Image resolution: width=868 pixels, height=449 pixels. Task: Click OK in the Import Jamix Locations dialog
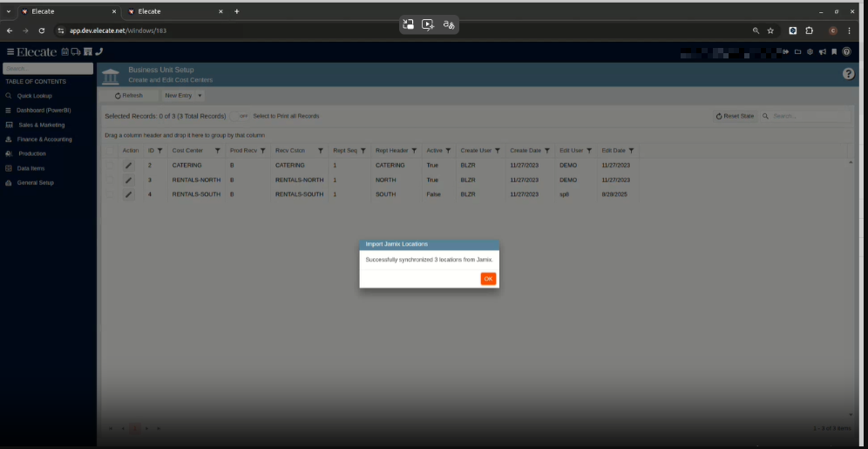[x=488, y=279]
